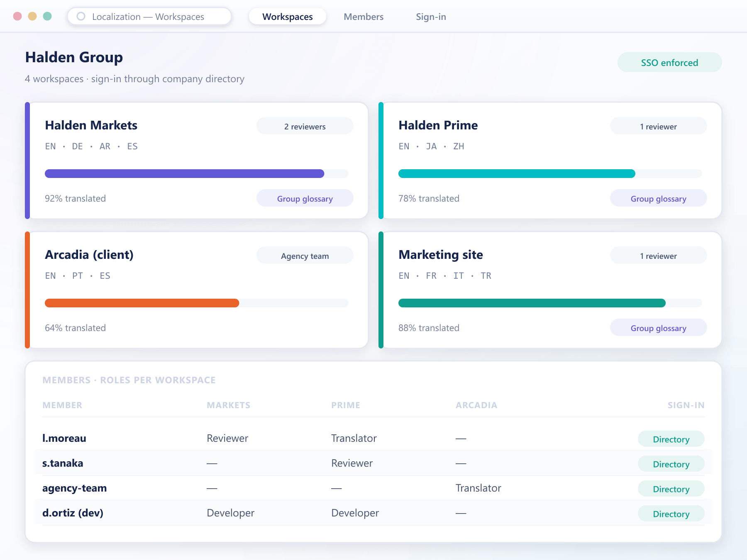Click the 92% translated label
The image size is (747, 560).
pyautogui.click(x=76, y=198)
